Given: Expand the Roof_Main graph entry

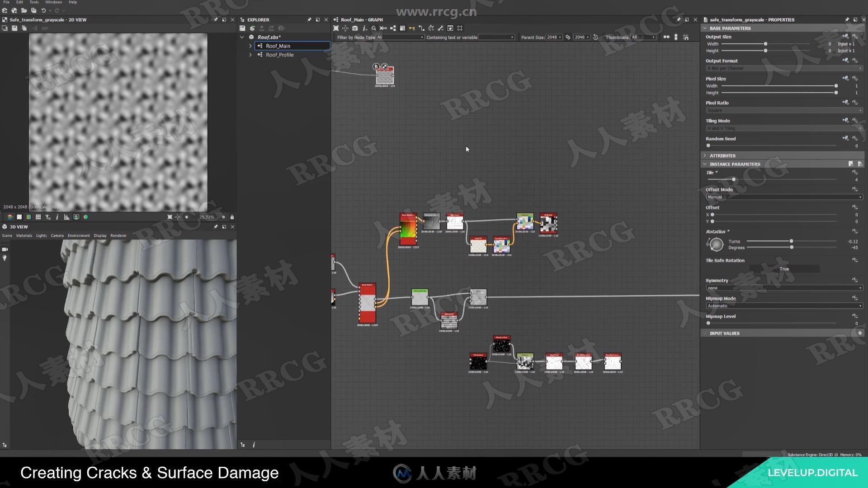Looking at the screenshot, I should 250,46.
